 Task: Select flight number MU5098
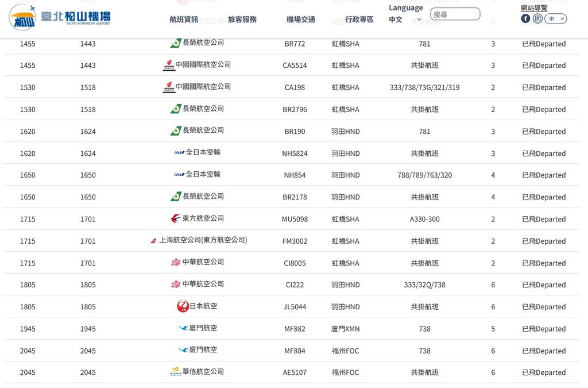tap(295, 219)
